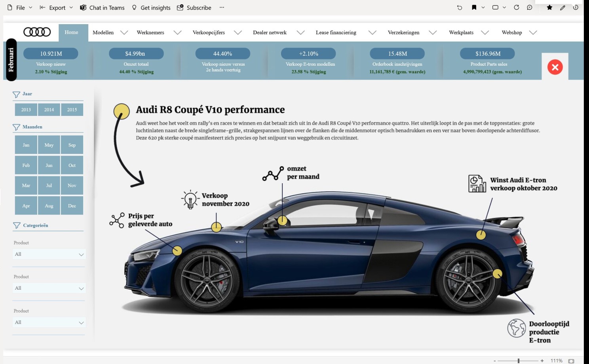Viewport: 589px width, 364px height.
Task: Open the first Product dropdown
Action: click(x=49, y=254)
